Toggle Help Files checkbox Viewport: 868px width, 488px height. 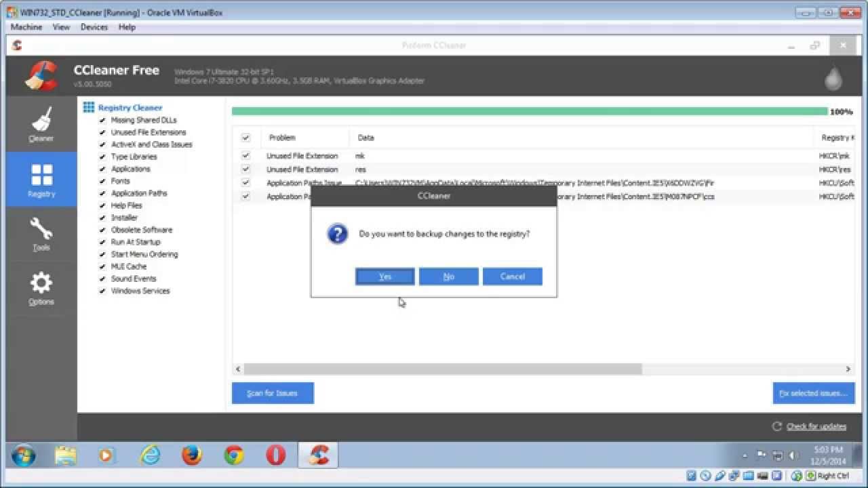pos(102,205)
